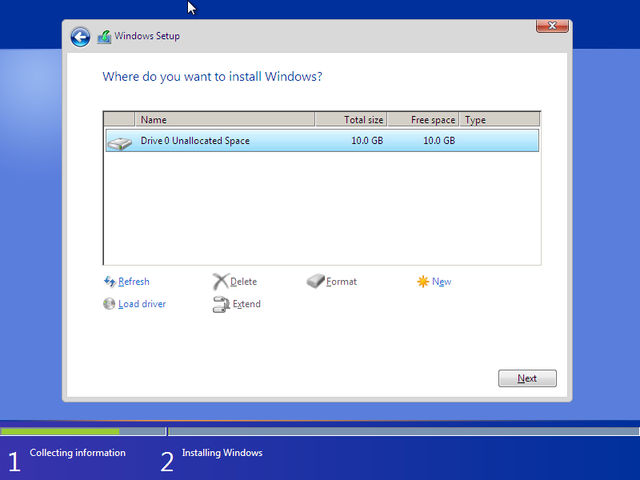The height and width of the screenshot is (480, 640).
Task: Click the Delete X icon
Action: tap(220, 282)
